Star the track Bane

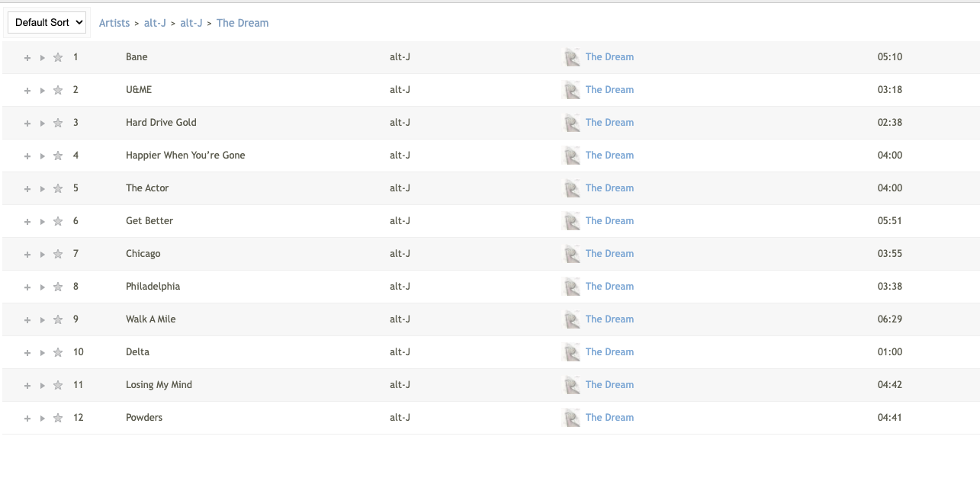(58, 57)
